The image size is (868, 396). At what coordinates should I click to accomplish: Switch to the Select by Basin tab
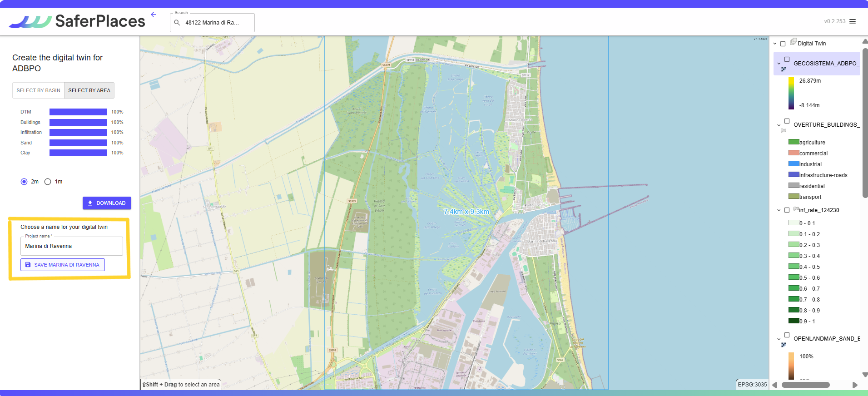(38, 90)
